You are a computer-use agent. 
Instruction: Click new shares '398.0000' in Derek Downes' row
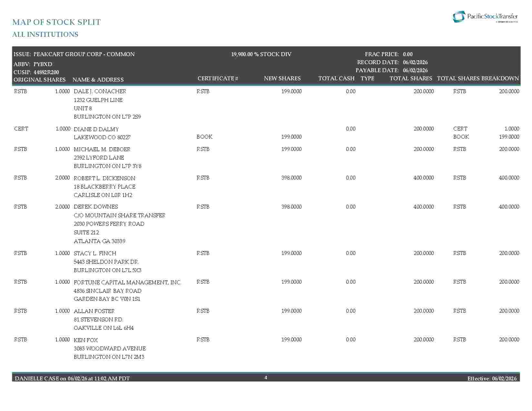point(291,207)
